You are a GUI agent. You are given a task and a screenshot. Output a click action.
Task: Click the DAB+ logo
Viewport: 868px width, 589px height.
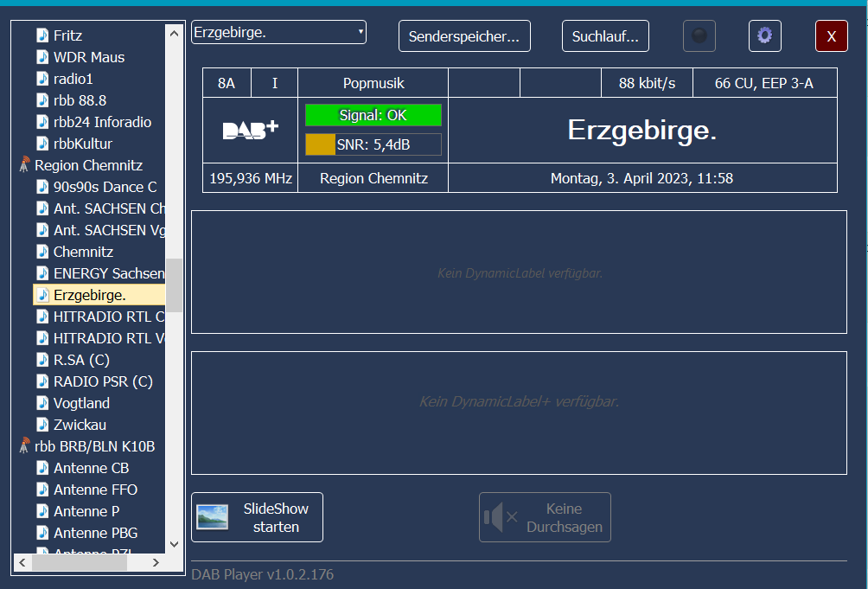tap(251, 130)
